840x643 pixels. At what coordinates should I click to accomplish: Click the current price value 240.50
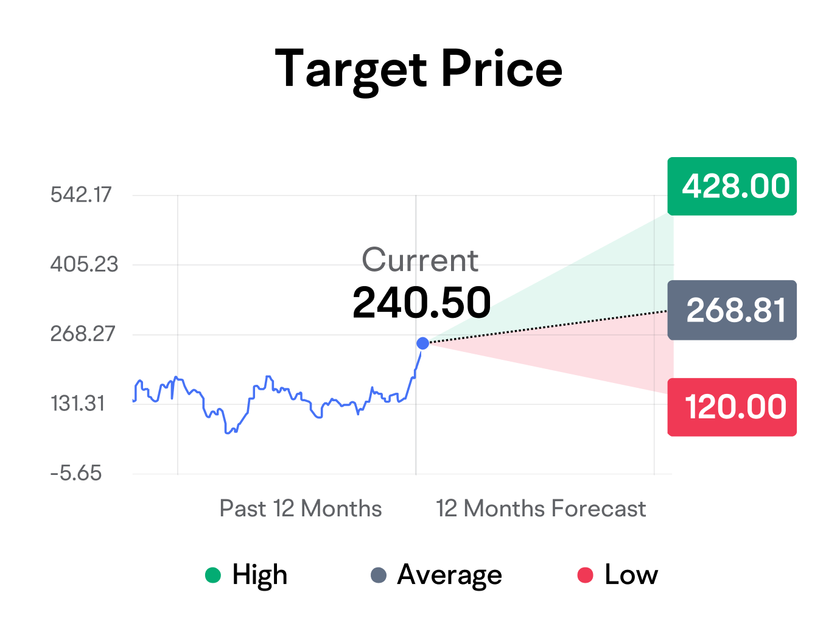coord(421,303)
